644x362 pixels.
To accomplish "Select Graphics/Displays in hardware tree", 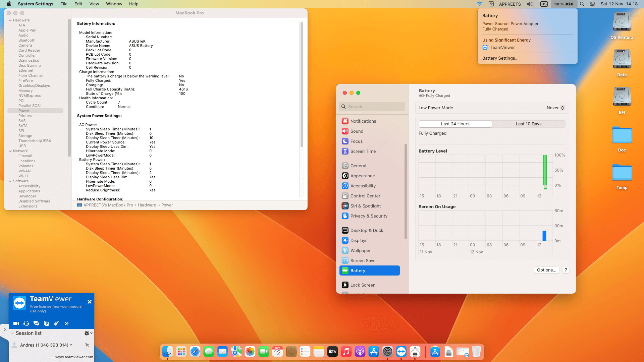I will pyautogui.click(x=34, y=86).
